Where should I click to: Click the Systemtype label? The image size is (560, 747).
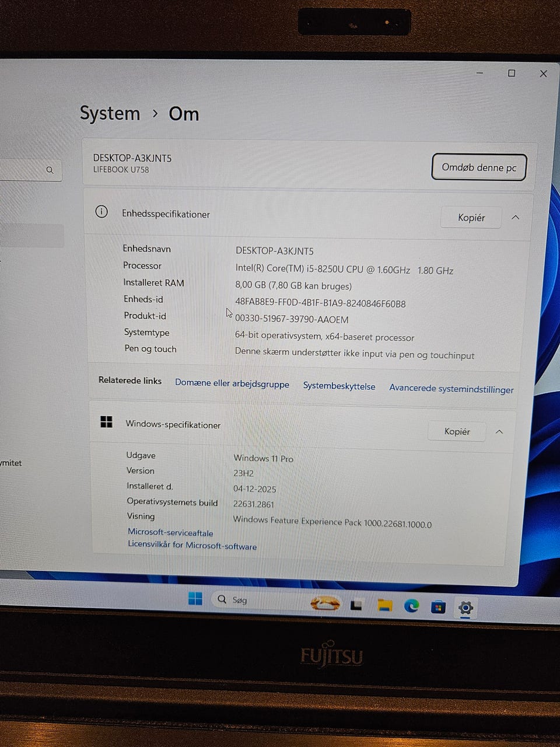pos(147,332)
